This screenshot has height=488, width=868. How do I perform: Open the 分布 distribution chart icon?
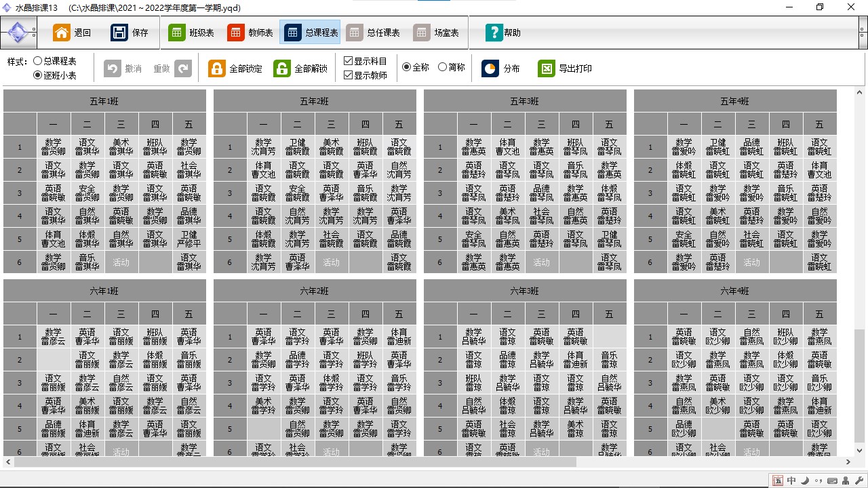click(490, 68)
